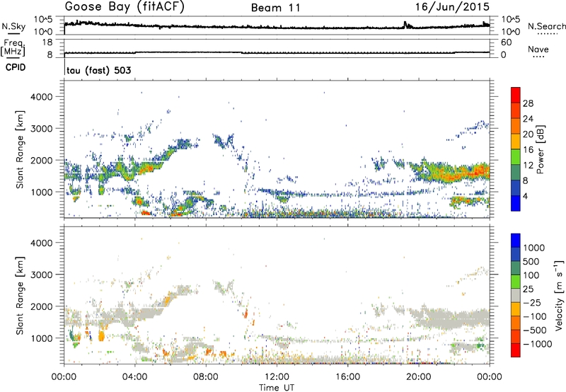Click the "Beam 11" label

point(276,8)
